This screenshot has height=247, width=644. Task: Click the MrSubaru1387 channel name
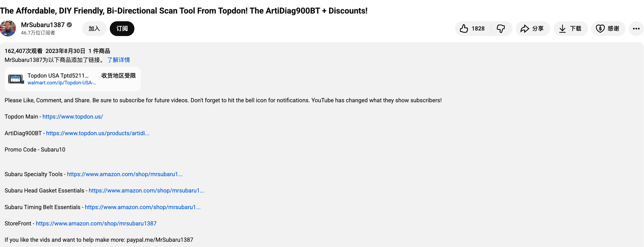(x=43, y=25)
